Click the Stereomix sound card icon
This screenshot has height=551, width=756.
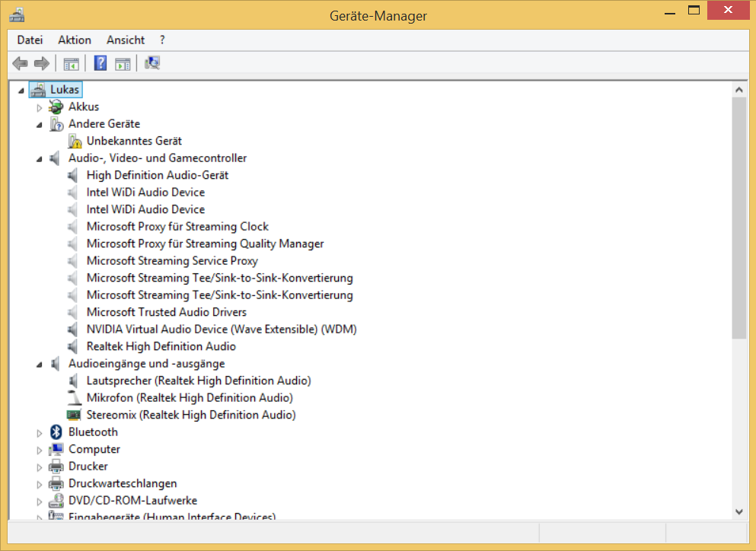[74, 415]
